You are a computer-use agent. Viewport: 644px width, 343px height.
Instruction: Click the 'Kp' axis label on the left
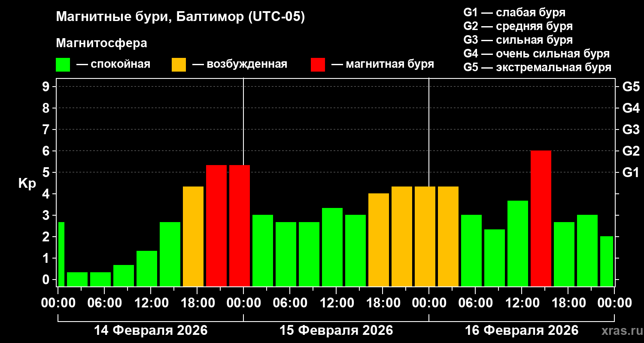point(27,183)
